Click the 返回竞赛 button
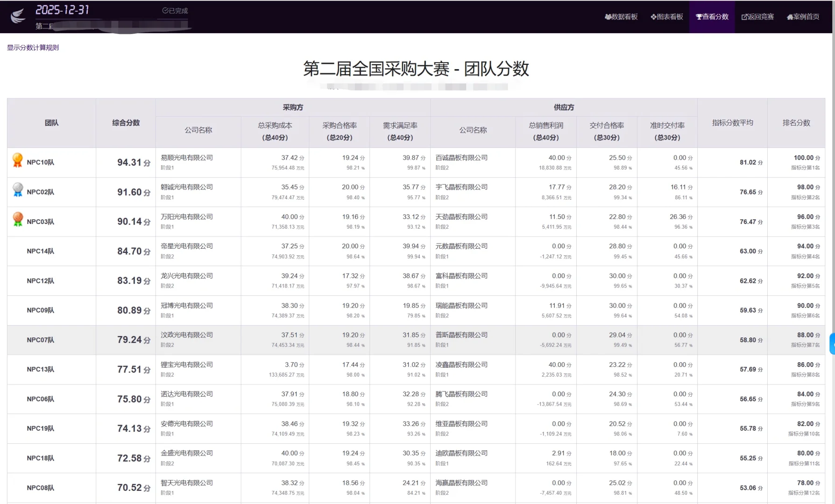Viewport: 835px width, 504px height. pyautogui.click(x=757, y=16)
